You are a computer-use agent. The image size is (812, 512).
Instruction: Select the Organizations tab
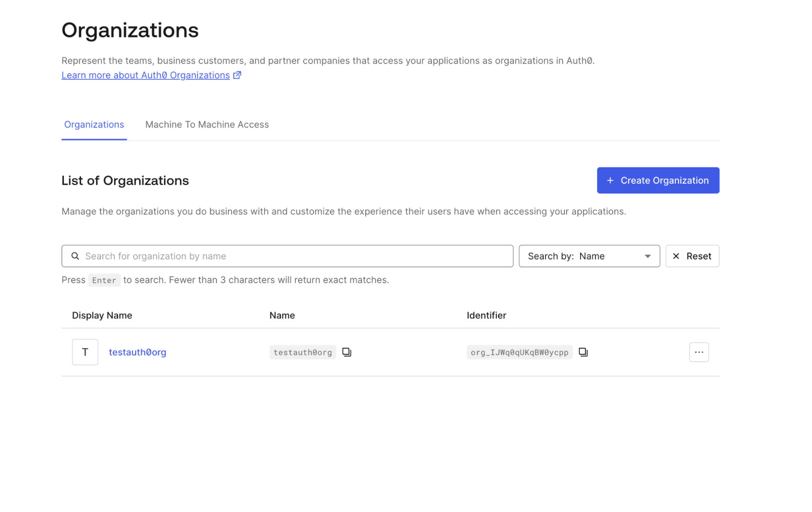point(94,124)
